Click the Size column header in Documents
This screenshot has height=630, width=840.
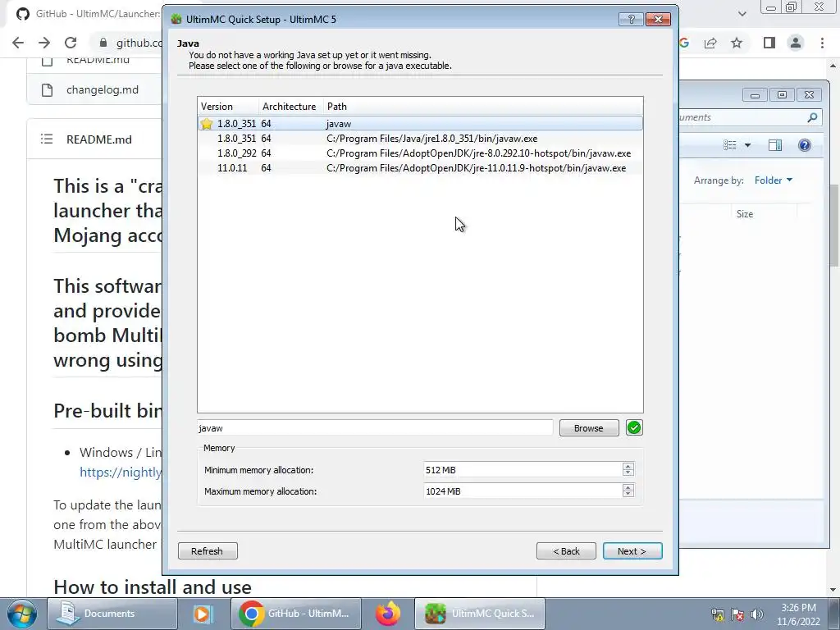pos(745,214)
